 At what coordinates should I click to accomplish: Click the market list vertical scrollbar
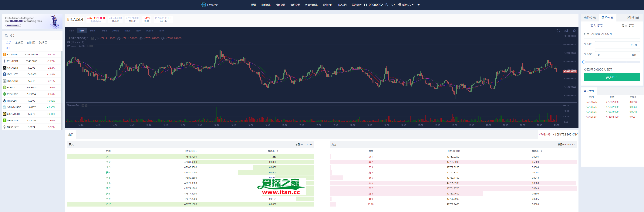[62, 90]
